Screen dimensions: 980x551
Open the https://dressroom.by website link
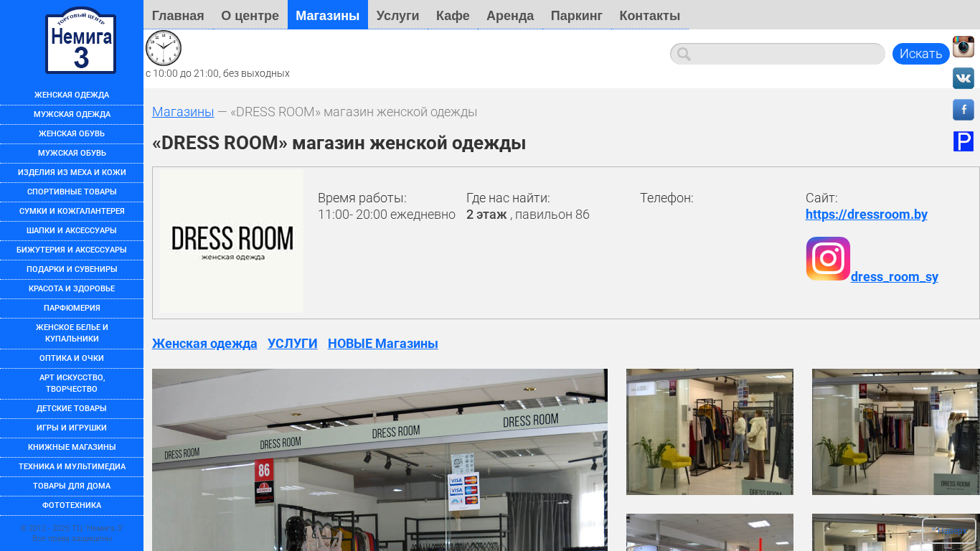coord(867,215)
